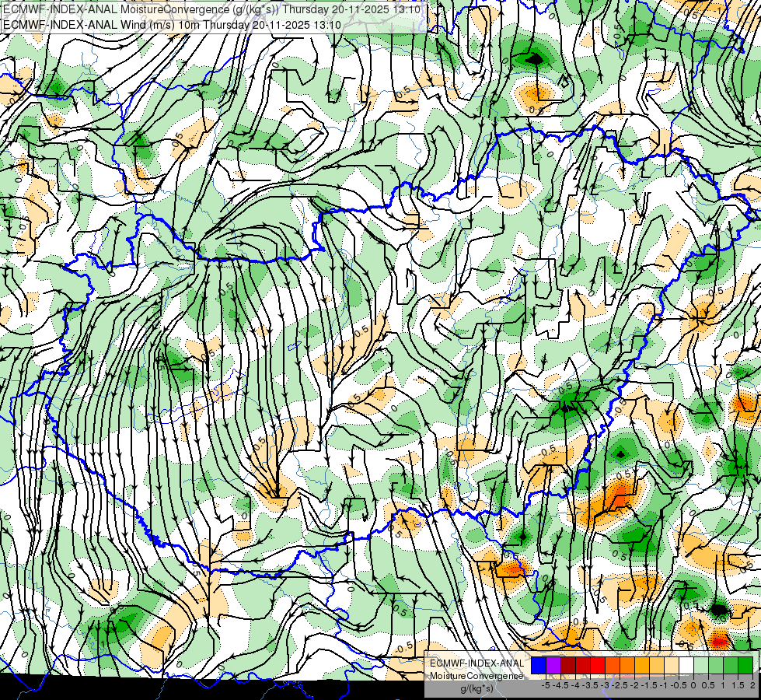
Task: Select the amber legend swatch between -2 and -1.5
Action: coord(641,666)
